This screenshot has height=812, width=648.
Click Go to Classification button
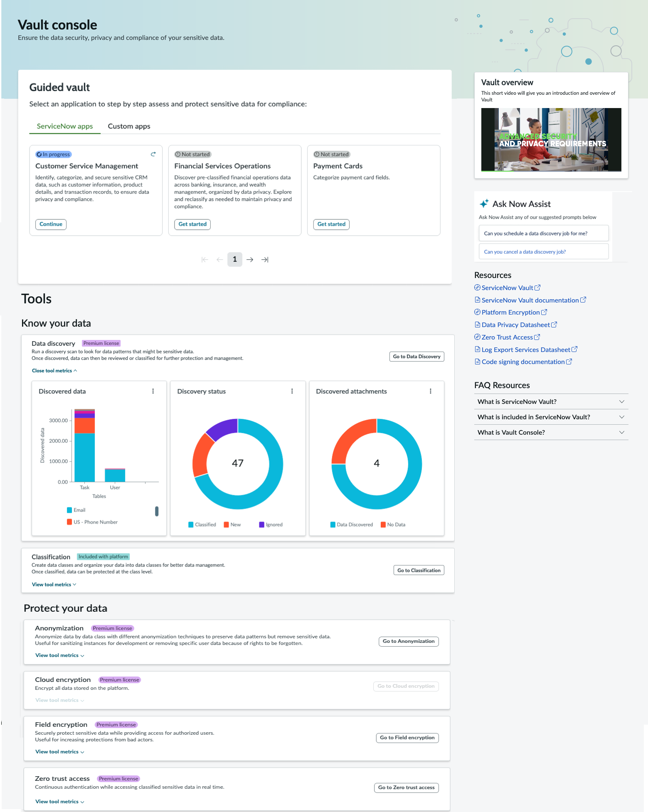click(x=419, y=570)
